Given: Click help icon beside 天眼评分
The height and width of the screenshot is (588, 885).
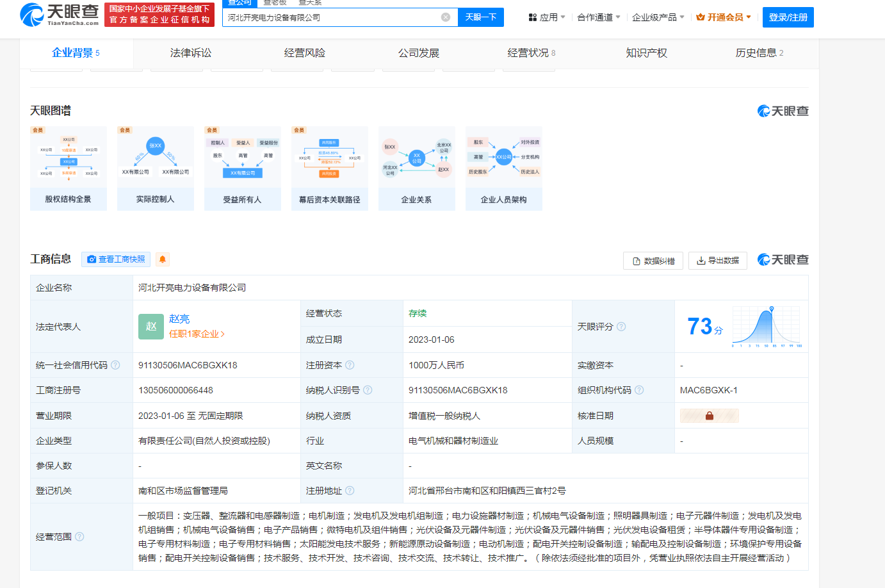Looking at the screenshot, I should coord(621,327).
